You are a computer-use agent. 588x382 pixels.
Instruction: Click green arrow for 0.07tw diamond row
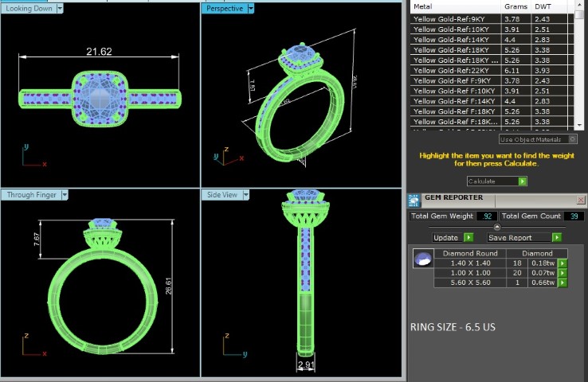562,272
